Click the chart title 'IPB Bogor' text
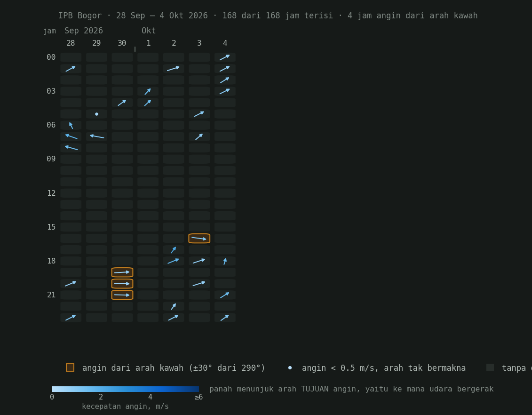Image resolution: width=532 pixels, height=415 pixels. point(80,16)
